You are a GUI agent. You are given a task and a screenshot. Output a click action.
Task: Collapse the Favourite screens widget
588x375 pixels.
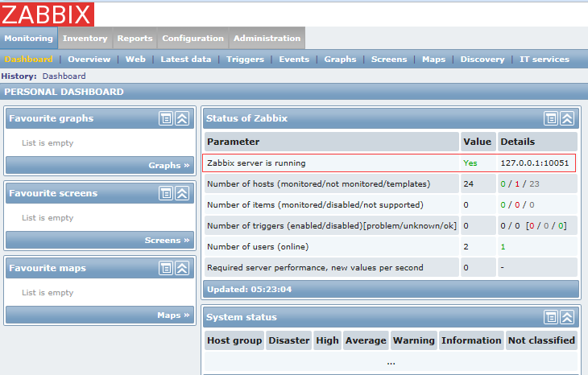(182, 193)
